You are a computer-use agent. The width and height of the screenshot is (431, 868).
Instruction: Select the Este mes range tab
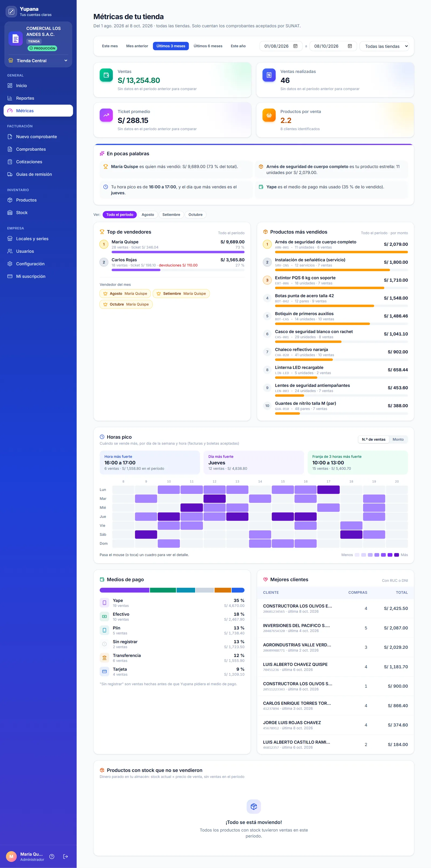coord(110,46)
